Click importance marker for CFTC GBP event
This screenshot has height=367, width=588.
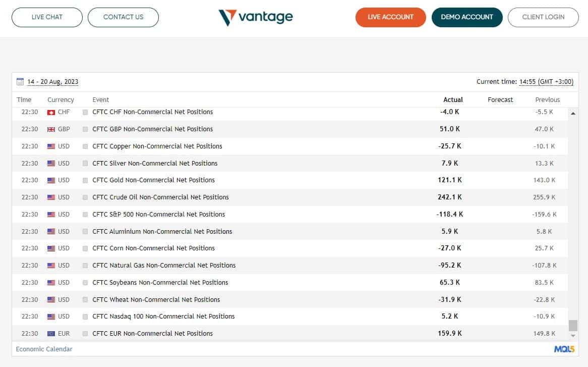[85, 129]
